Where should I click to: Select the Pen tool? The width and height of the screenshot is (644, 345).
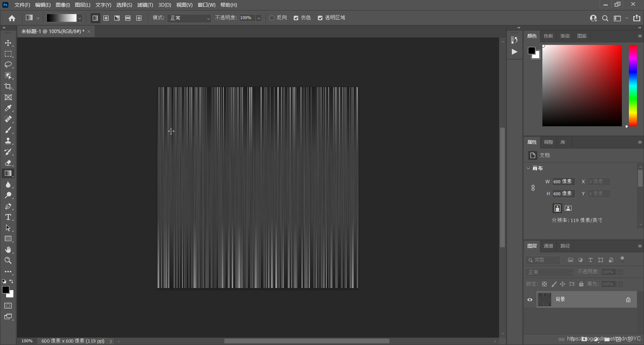(8, 206)
